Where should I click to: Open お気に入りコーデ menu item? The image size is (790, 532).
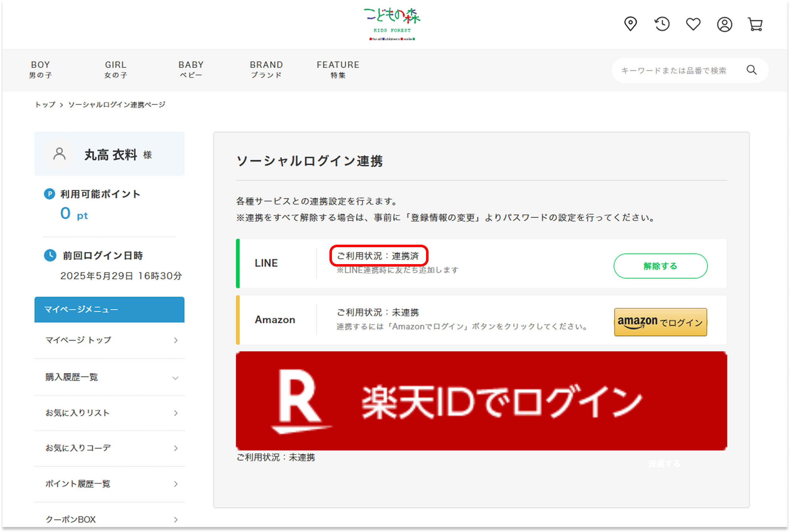109,448
